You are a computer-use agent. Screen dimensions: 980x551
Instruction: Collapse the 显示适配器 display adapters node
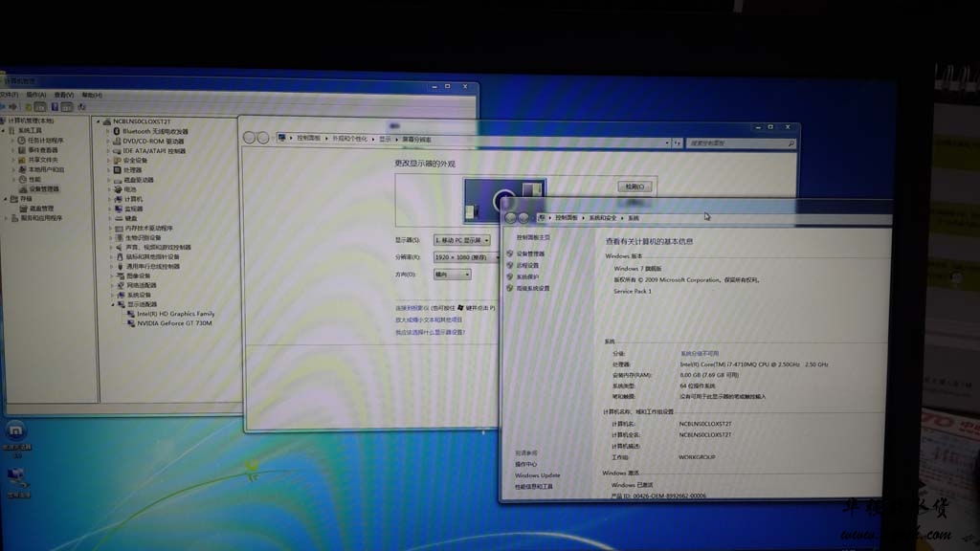click(113, 304)
